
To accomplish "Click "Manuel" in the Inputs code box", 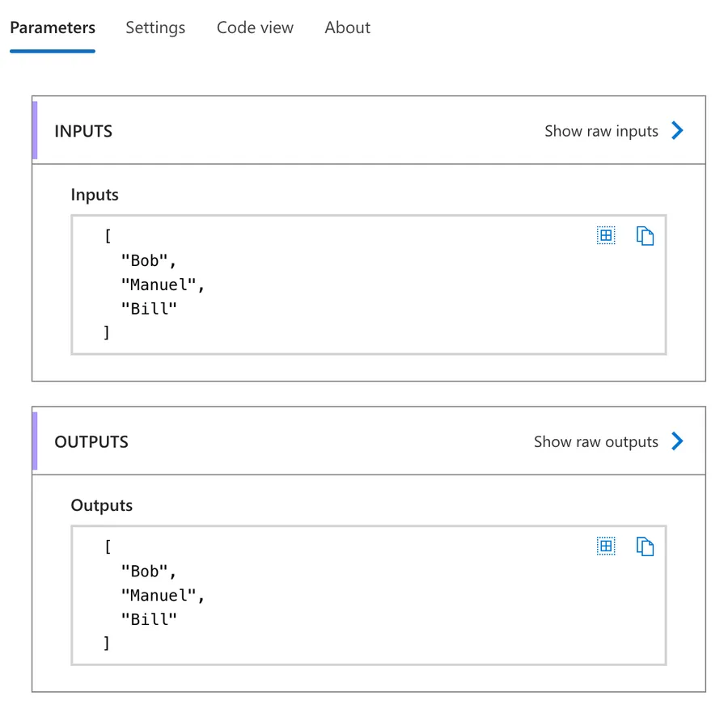I will (x=162, y=285).
